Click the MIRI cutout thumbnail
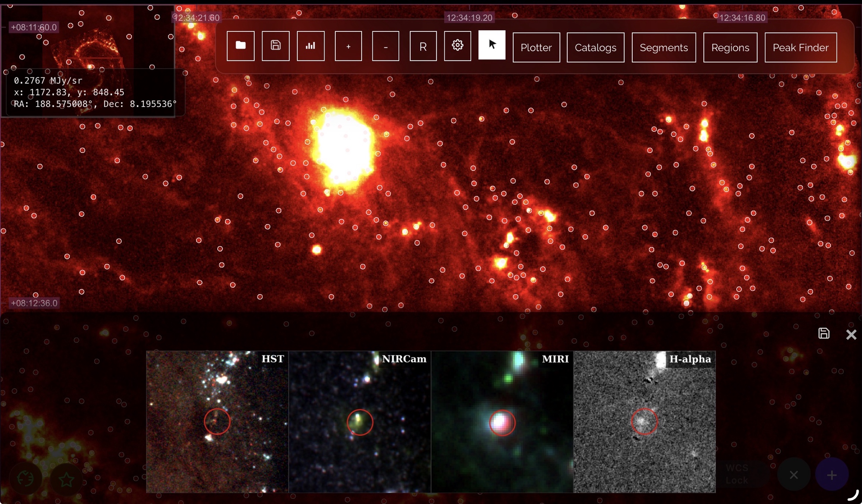862x504 pixels. coord(502,422)
